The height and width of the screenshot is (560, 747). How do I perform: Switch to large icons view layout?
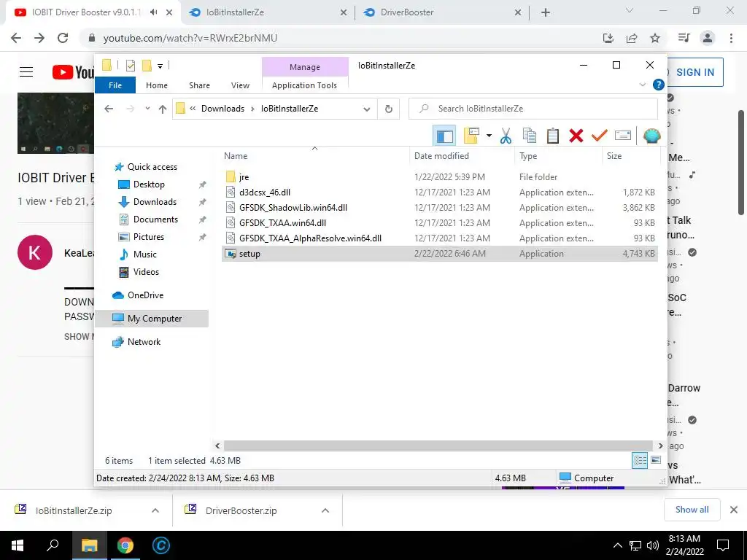[x=656, y=460]
